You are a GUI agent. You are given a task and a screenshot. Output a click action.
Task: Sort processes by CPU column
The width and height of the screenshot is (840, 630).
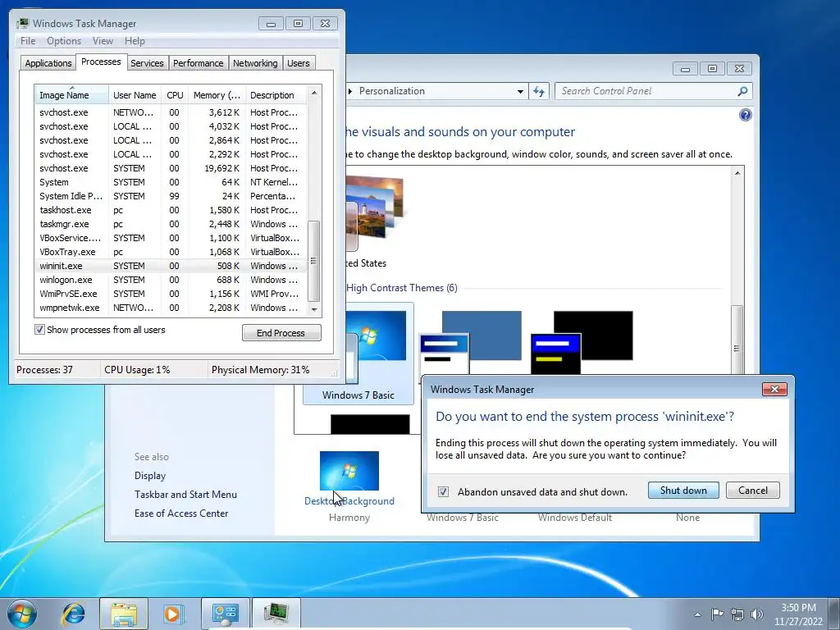pos(175,95)
